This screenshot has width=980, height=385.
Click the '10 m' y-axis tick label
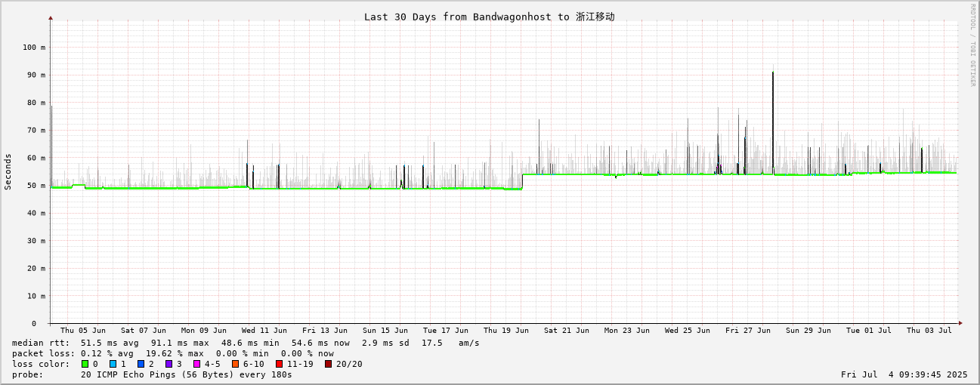36,295
